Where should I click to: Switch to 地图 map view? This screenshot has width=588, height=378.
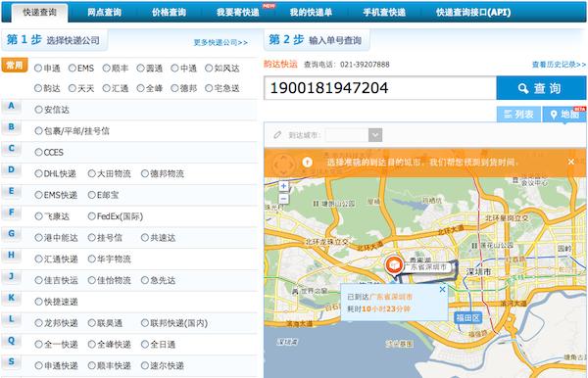pos(564,114)
